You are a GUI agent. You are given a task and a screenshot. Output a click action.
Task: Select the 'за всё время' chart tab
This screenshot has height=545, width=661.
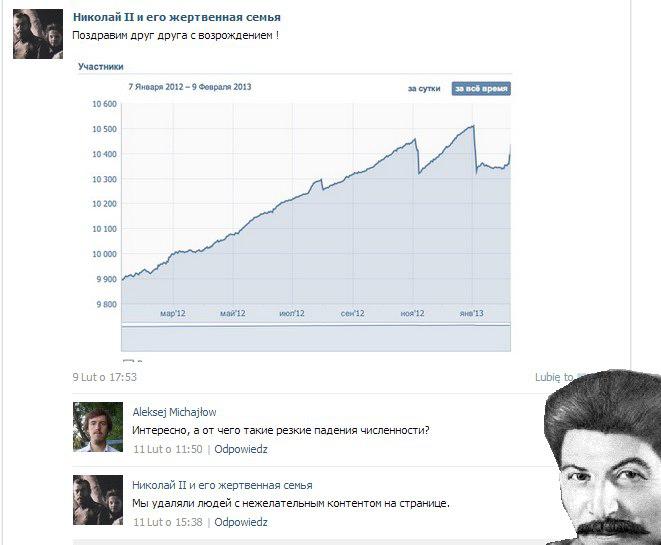(x=481, y=89)
